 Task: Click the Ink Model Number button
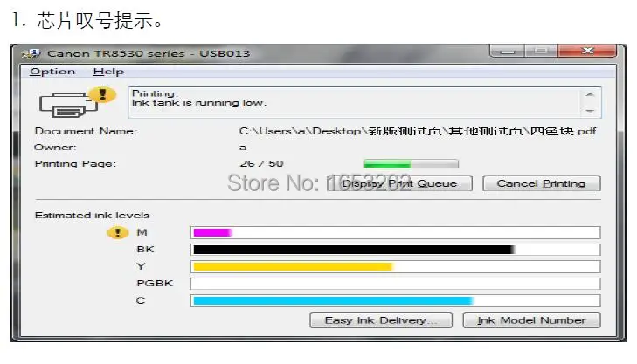pyautogui.click(x=532, y=320)
